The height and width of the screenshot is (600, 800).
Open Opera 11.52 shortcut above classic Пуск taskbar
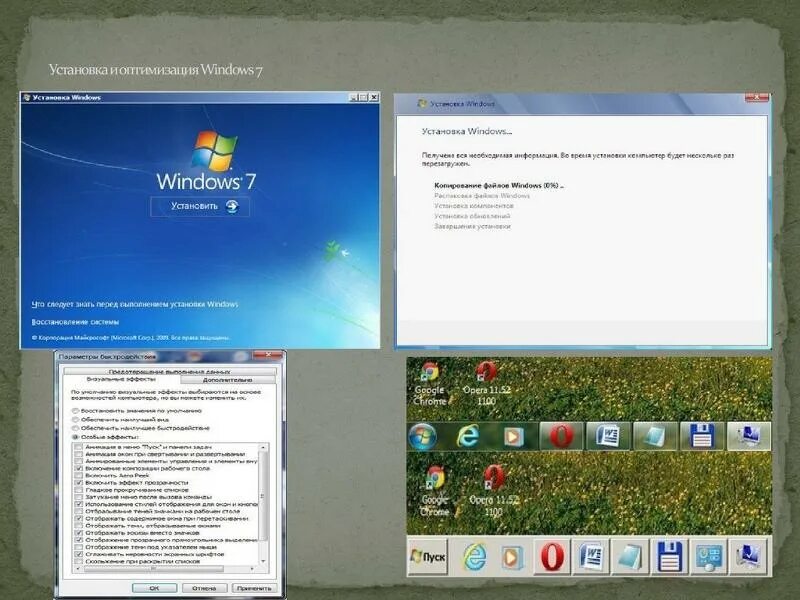point(494,491)
